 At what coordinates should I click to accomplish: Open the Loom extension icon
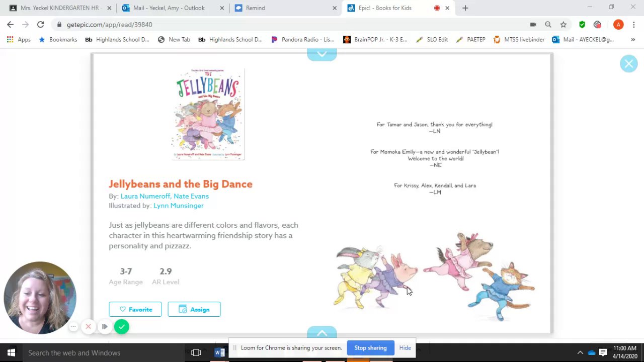(597, 25)
